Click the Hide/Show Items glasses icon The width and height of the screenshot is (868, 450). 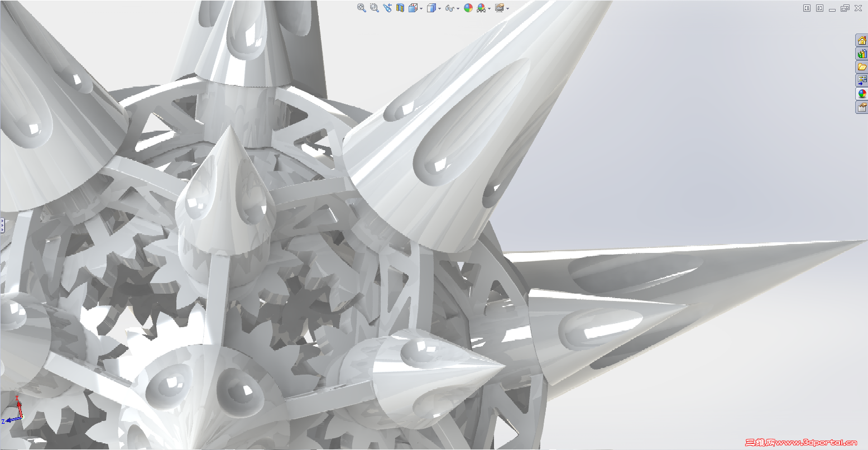[x=450, y=8]
